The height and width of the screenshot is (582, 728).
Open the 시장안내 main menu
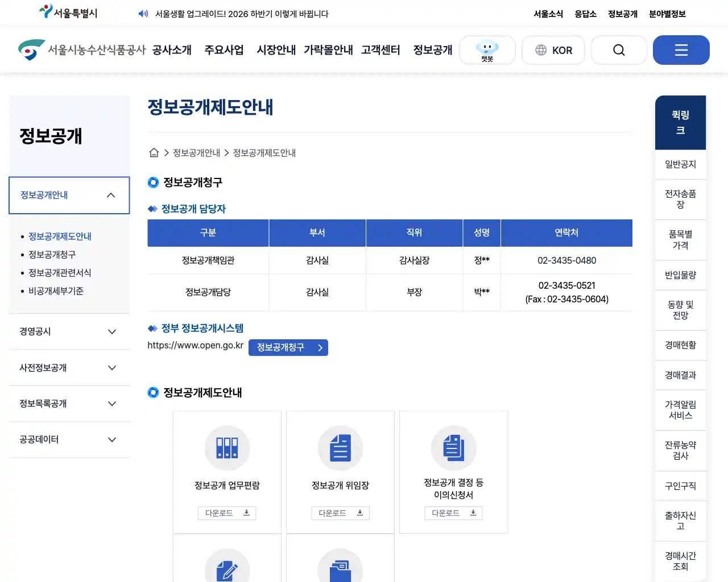(276, 50)
